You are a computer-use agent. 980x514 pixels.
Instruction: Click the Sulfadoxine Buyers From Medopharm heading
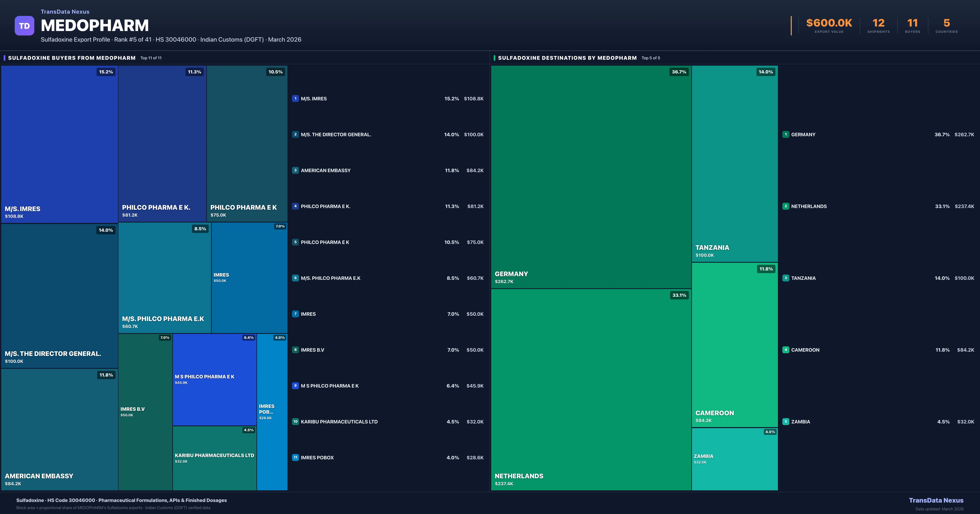tap(71, 58)
